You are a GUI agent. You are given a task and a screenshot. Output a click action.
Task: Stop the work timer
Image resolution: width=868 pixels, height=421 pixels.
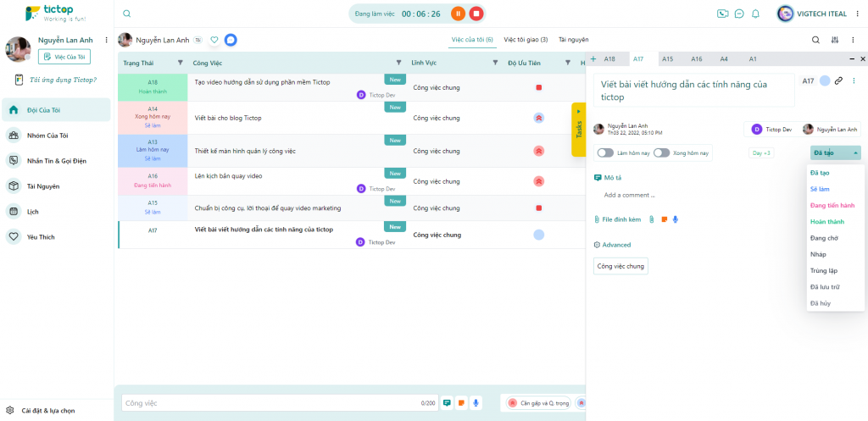(476, 14)
